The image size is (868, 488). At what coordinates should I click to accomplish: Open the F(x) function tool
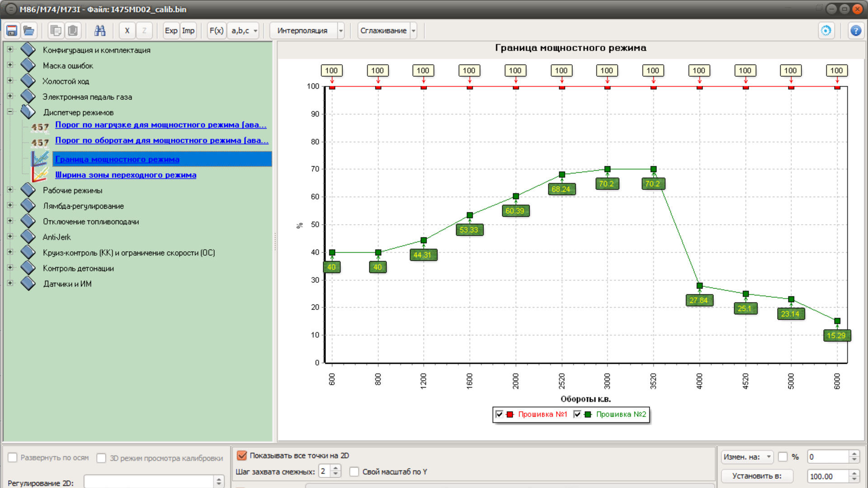(x=217, y=31)
